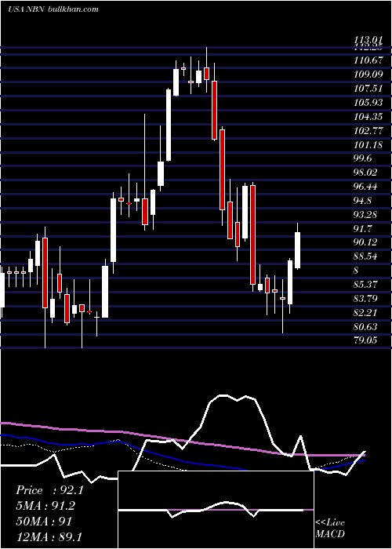Click the 88.54 price axis label
The image size is (392, 549).
tap(365, 256)
